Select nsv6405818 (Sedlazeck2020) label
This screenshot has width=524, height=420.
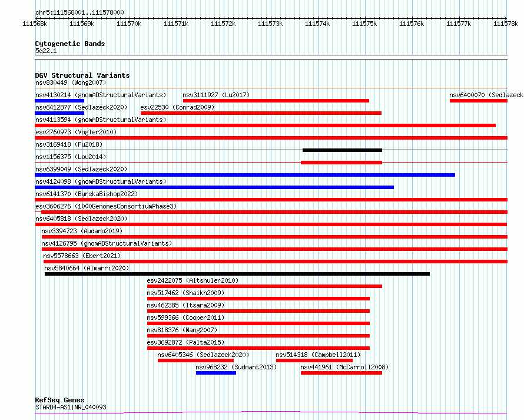pos(81,219)
